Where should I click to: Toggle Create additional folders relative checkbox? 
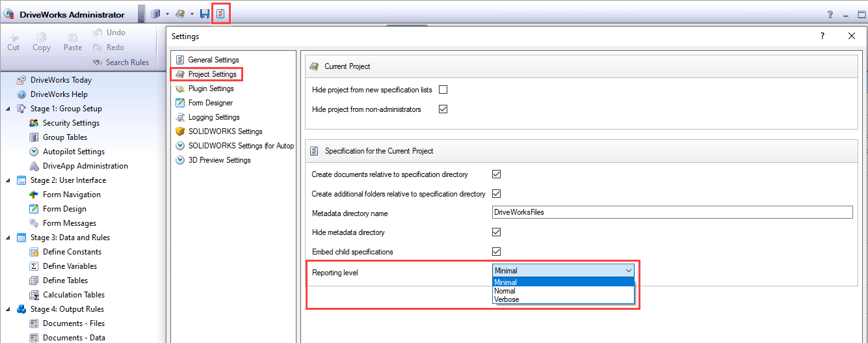[496, 193]
